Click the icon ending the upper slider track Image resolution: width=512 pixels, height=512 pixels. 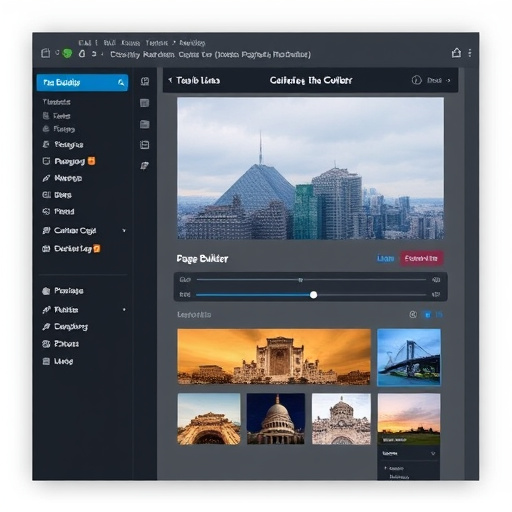(x=436, y=279)
